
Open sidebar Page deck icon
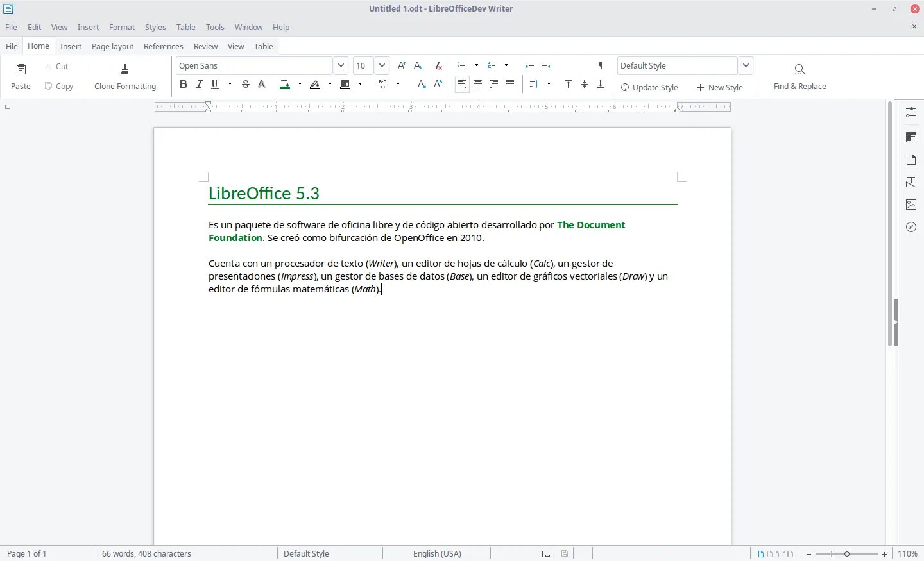pyautogui.click(x=911, y=160)
